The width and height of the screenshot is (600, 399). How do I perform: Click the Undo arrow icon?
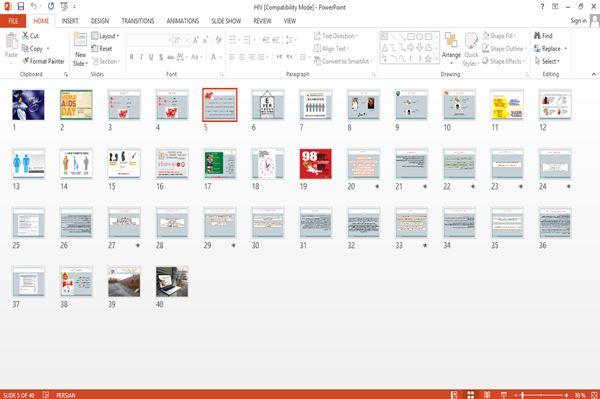pos(34,7)
